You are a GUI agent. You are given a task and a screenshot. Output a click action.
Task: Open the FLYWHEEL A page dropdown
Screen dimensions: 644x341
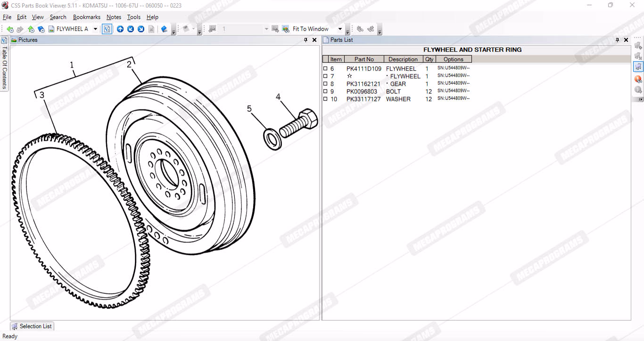pos(95,29)
